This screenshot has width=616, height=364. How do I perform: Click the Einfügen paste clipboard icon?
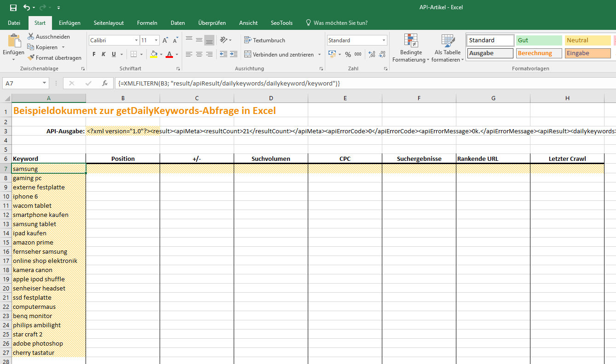click(14, 40)
